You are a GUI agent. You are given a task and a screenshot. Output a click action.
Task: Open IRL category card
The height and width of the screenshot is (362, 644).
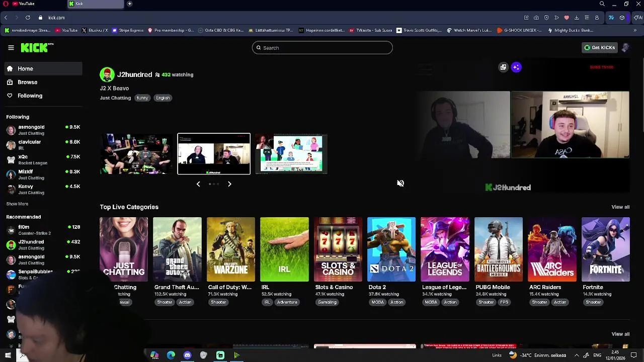[284, 249]
